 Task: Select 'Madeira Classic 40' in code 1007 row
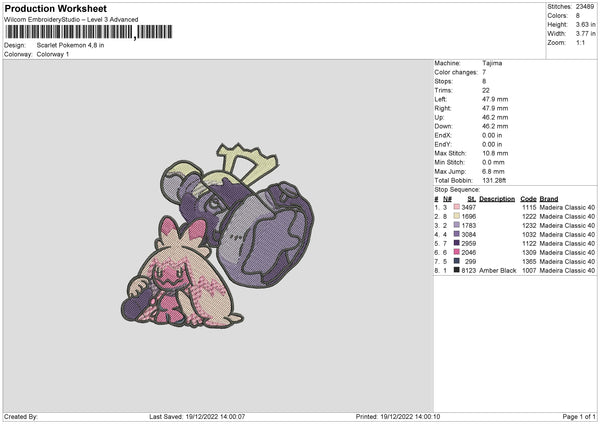567,271
